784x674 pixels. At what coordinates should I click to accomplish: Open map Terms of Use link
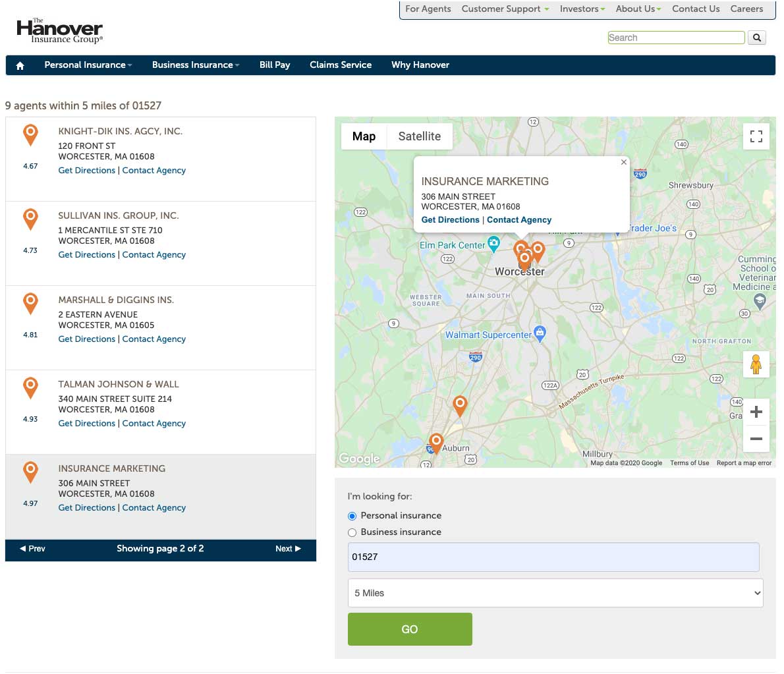point(690,463)
